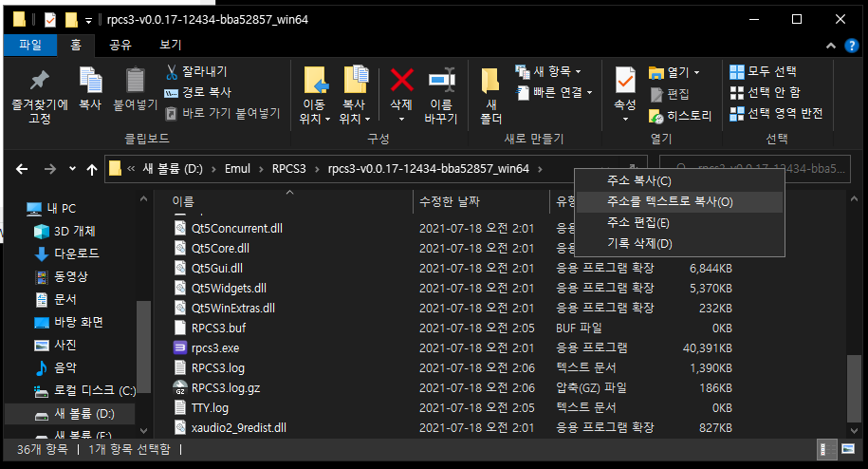Click the search box field
This screenshot has height=469, width=868.
coord(754,169)
